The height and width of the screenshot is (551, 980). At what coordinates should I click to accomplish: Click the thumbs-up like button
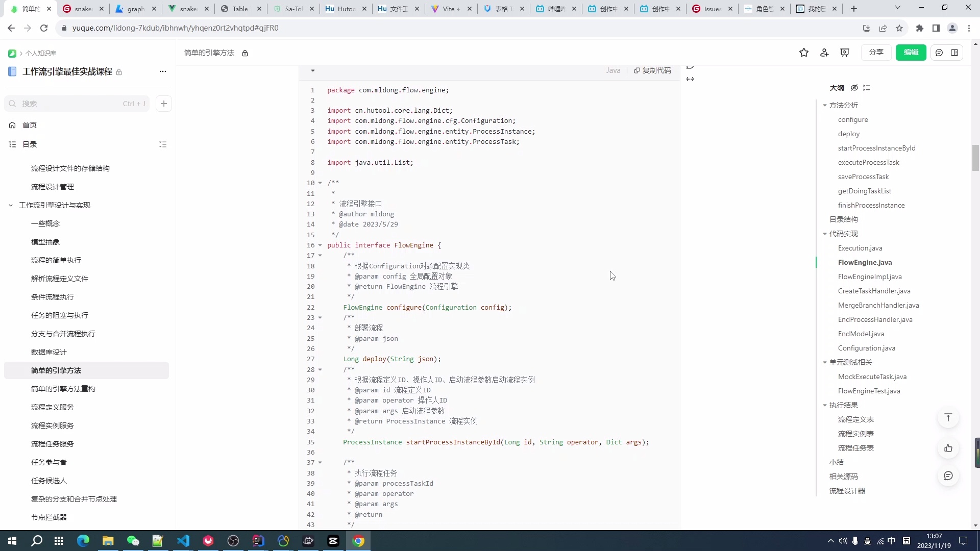click(948, 448)
